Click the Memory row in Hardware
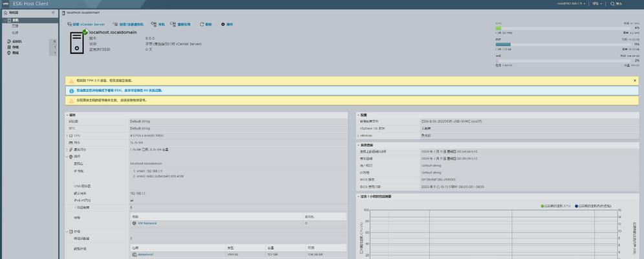 pos(206,142)
